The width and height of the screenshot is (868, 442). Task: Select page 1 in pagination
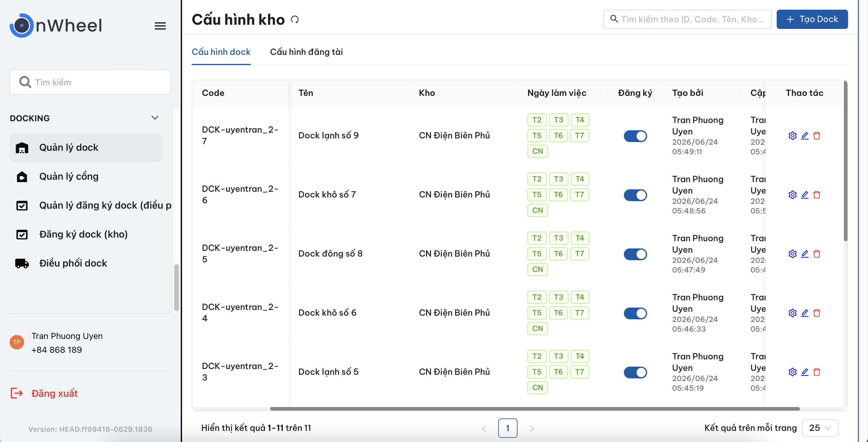508,428
